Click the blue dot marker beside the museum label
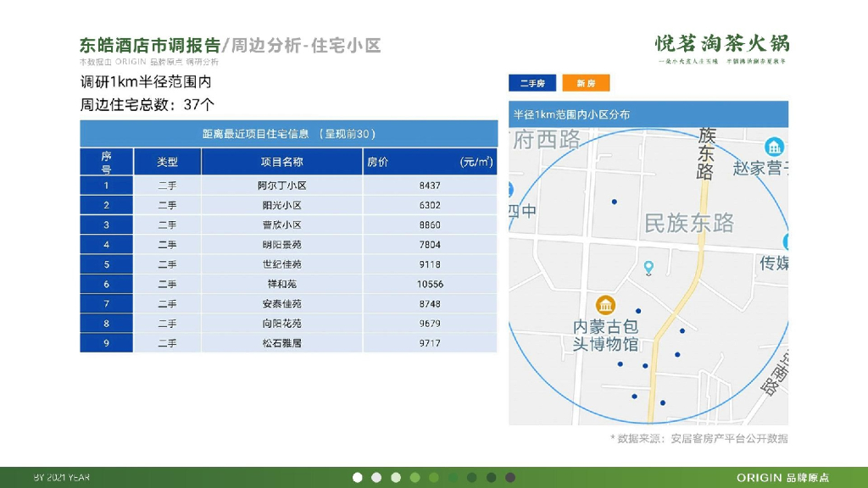 pos(637,310)
